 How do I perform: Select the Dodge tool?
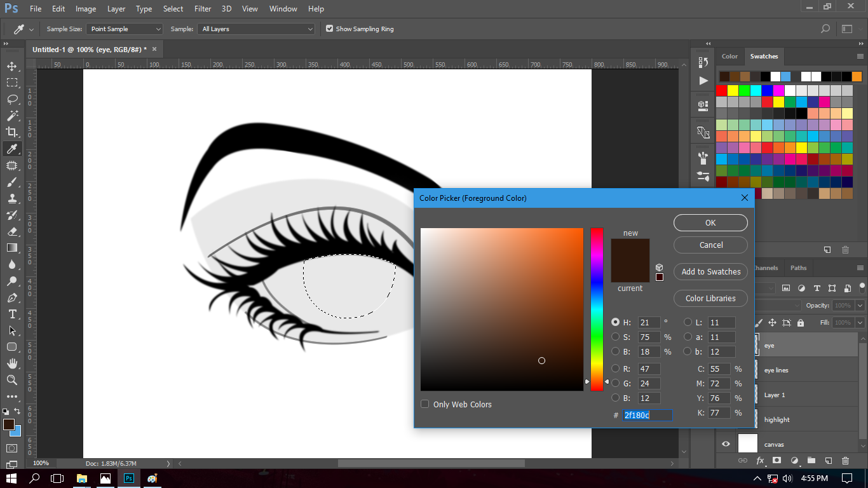point(12,281)
